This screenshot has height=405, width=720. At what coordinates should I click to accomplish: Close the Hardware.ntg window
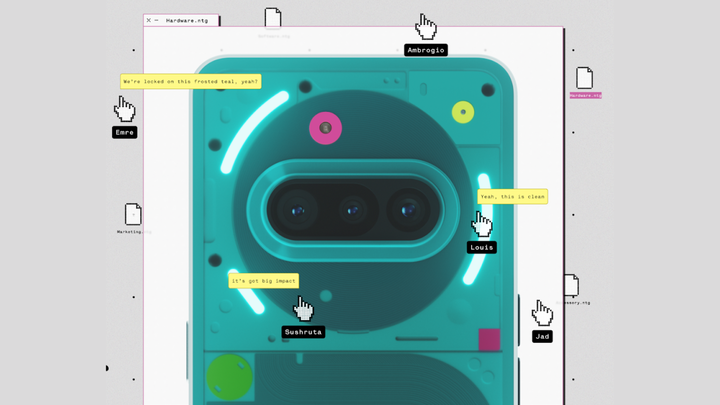(x=149, y=20)
